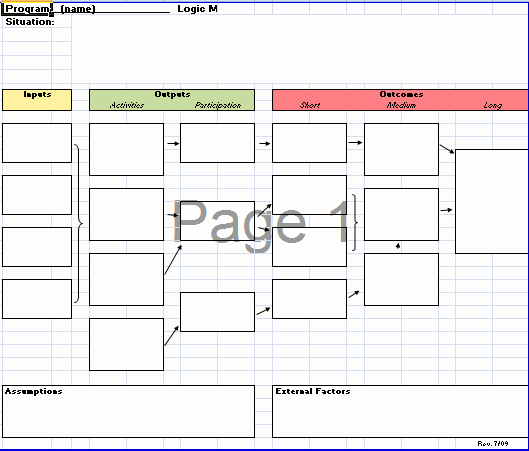Click the "Outcomes" heading in red header
Image resolution: width=529 pixels, height=451 pixels.
tap(401, 94)
